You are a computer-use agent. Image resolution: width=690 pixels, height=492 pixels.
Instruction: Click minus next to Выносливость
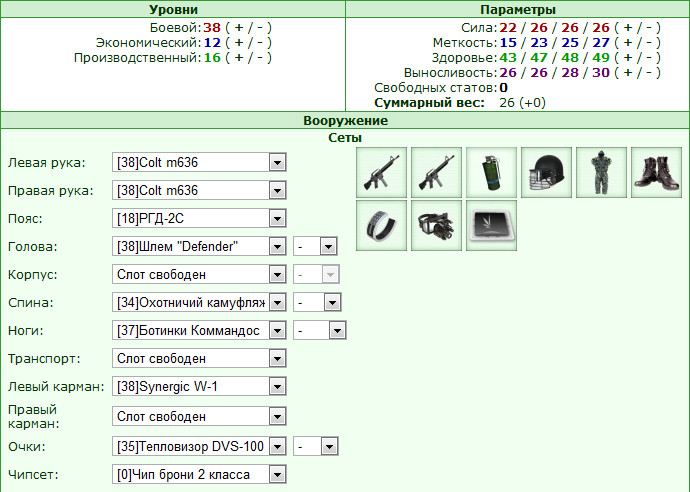click(649, 73)
